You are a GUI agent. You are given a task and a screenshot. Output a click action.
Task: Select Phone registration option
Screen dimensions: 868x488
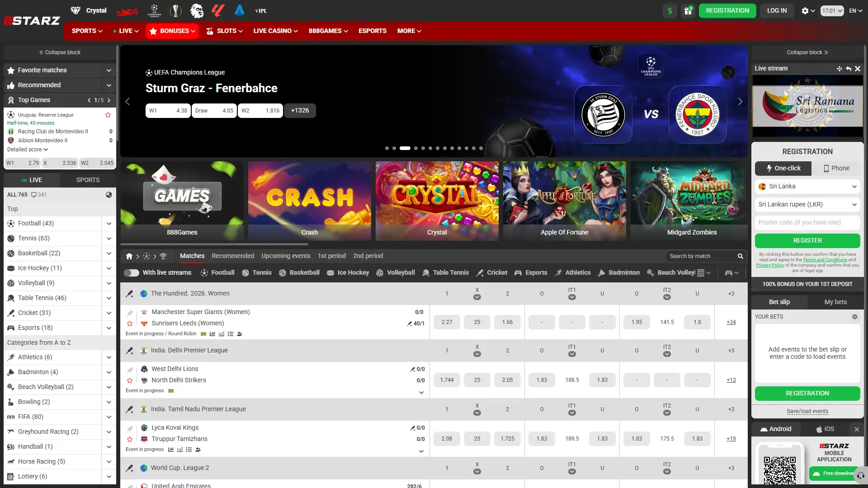[x=836, y=169]
